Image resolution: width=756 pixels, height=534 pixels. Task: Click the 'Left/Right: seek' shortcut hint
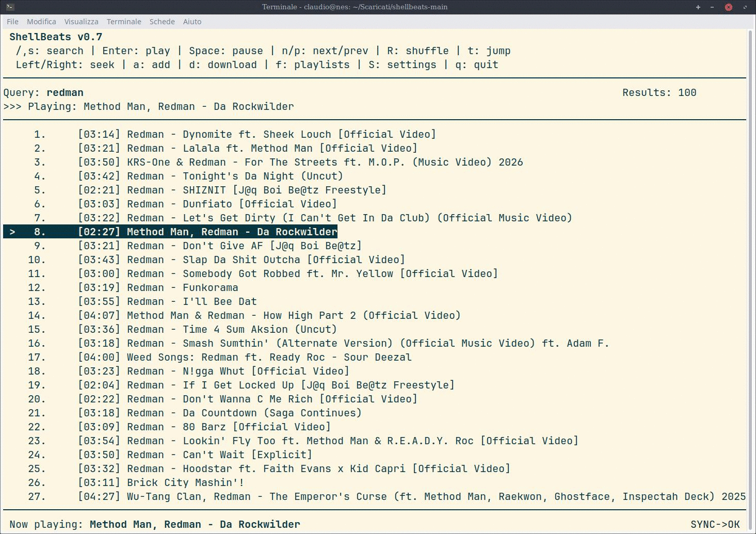[x=65, y=64]
